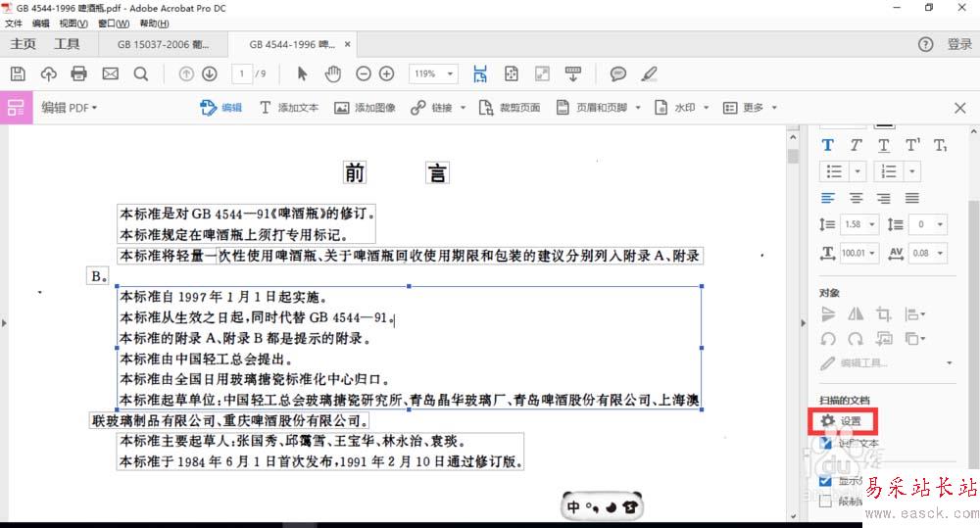Go to next page arrow
Image resolution: width=980 pixels, height=528 pixels.
click(x=210, y=73)
